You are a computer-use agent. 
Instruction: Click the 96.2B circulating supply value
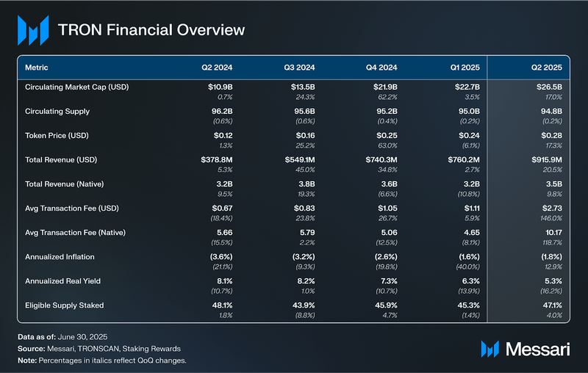click(x=222, y=111)
